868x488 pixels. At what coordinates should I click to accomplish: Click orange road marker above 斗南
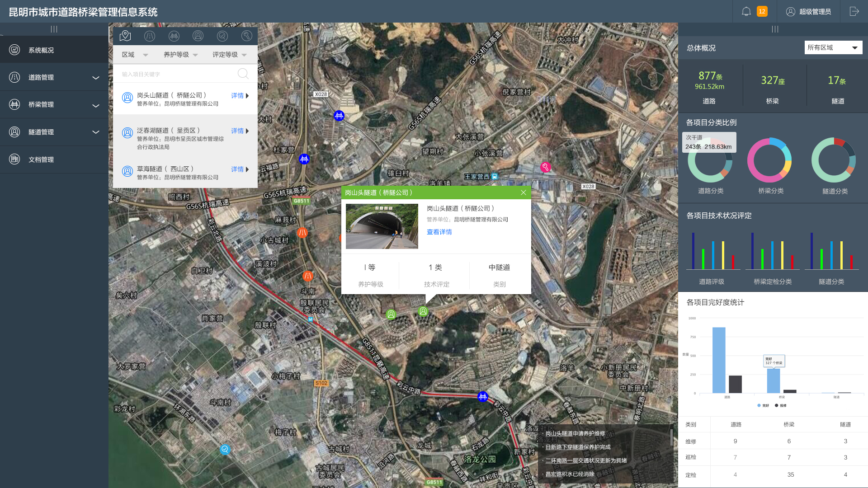click(x=308, y=276)
